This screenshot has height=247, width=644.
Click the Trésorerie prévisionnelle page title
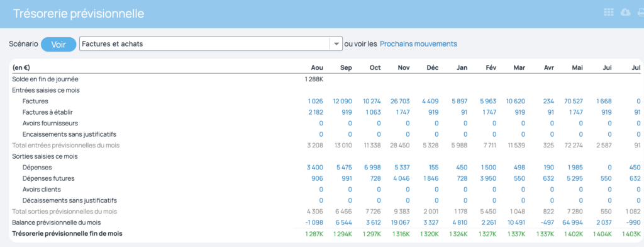[x=79, y=14]
